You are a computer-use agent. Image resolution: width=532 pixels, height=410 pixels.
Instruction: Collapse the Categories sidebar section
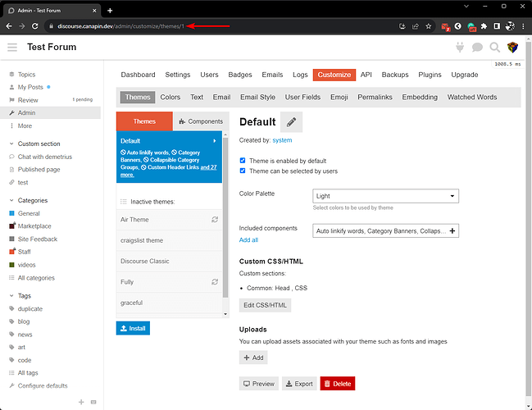click(11, 200)
